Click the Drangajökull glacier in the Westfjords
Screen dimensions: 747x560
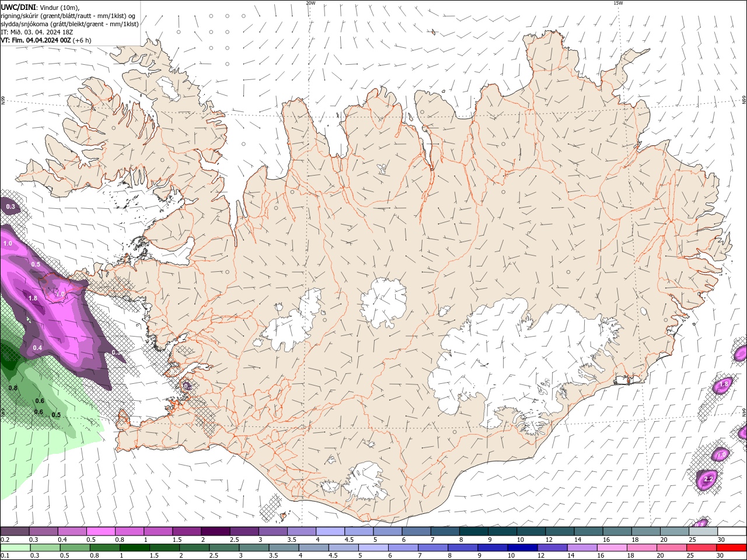pos(169,89)
